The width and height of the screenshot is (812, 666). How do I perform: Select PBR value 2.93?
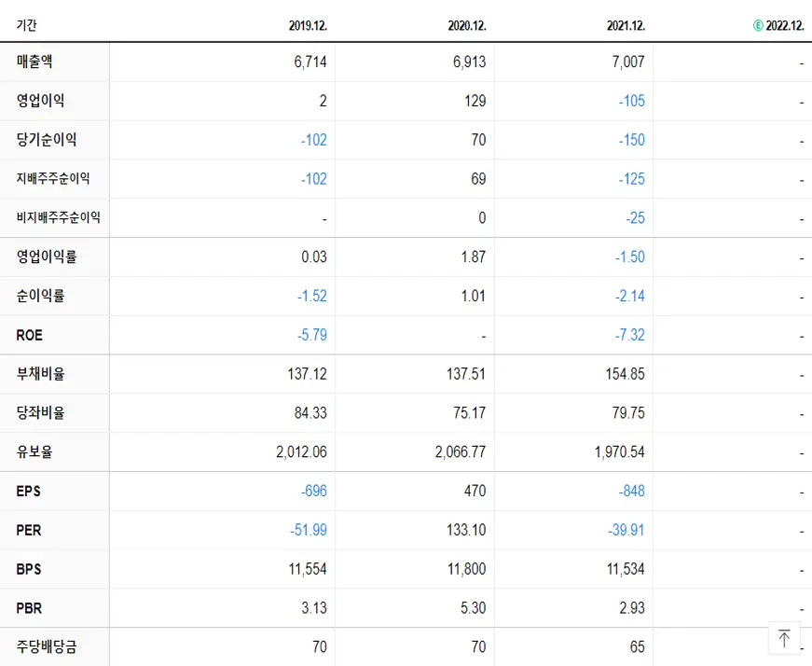(632, 608)
